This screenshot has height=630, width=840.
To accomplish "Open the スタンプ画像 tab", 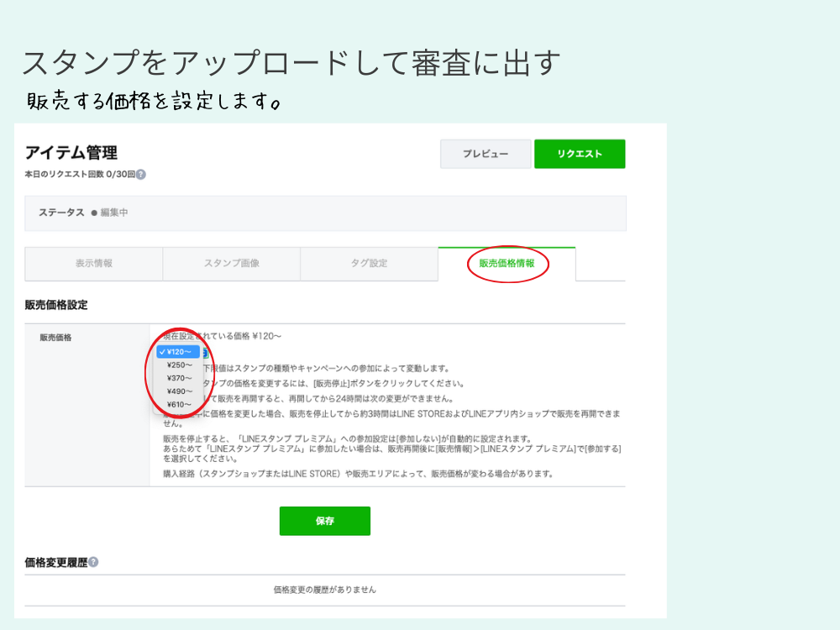I will click(231, 264).
